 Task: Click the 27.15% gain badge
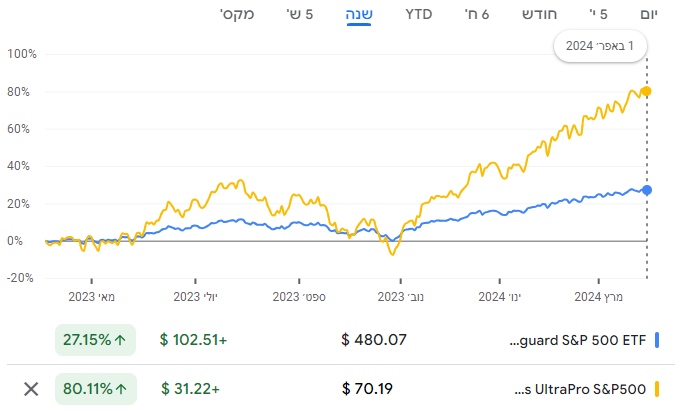point(95,340)
